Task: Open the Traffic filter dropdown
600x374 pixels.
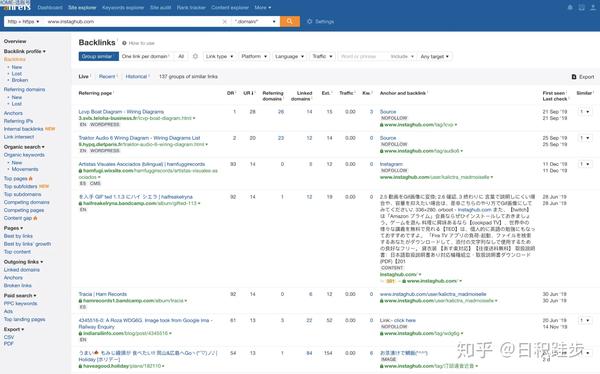Action: point(322,56)
